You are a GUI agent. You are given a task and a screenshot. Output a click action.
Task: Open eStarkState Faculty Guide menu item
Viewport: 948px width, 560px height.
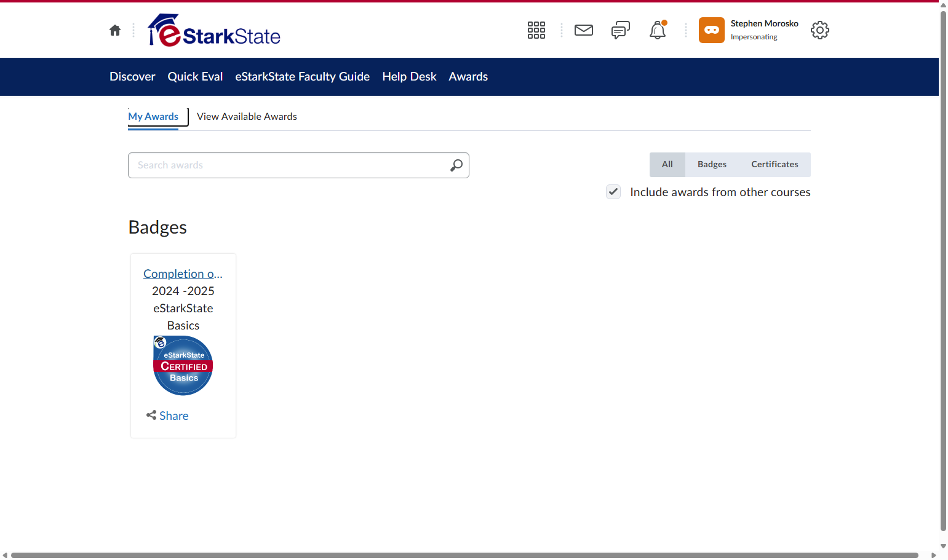[x=302, y=77]
